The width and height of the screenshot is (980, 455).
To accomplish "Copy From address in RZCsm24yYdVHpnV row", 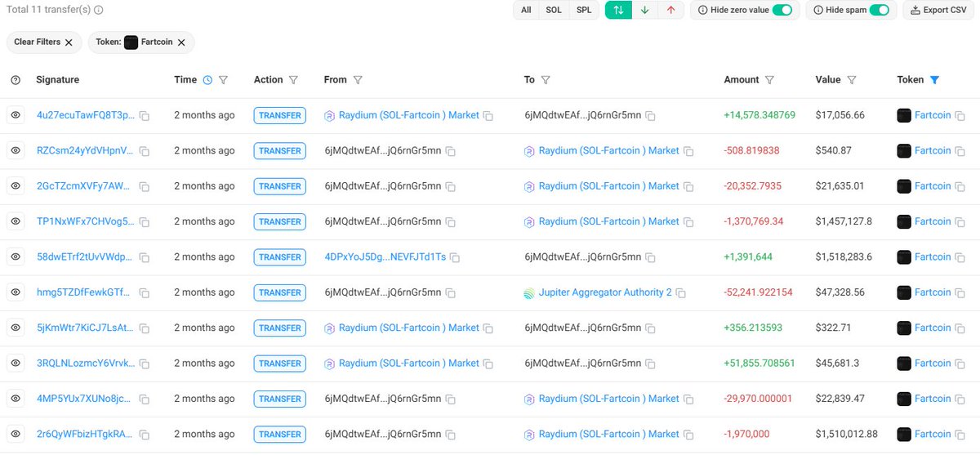I will [x=451, y=151].
